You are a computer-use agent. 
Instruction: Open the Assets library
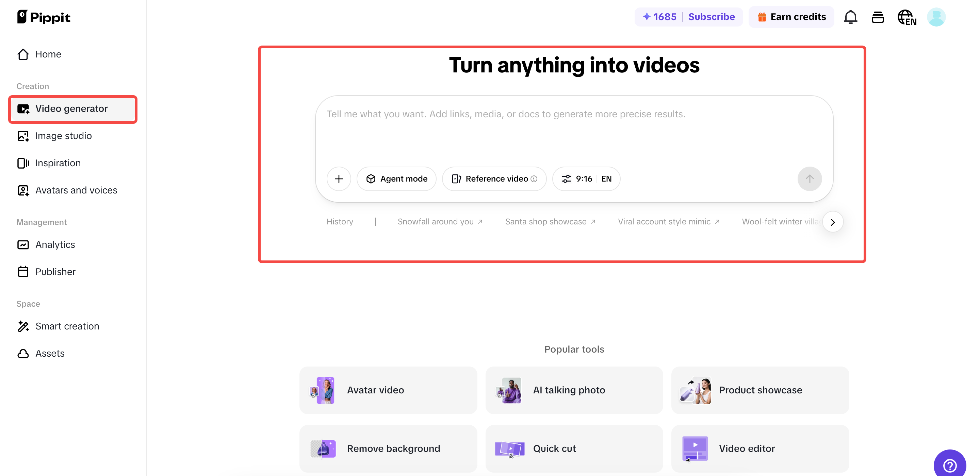[x=50, y=353]
